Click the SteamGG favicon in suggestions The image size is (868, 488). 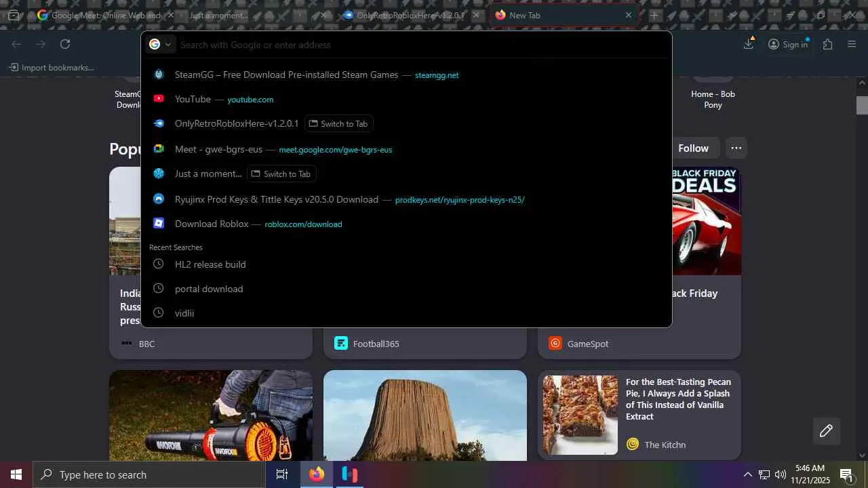[x=159, y=75]
